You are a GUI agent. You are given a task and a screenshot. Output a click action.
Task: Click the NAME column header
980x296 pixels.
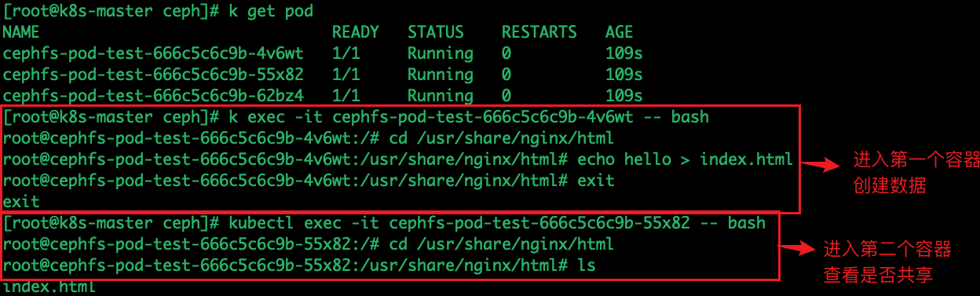[x=21, y=32]
